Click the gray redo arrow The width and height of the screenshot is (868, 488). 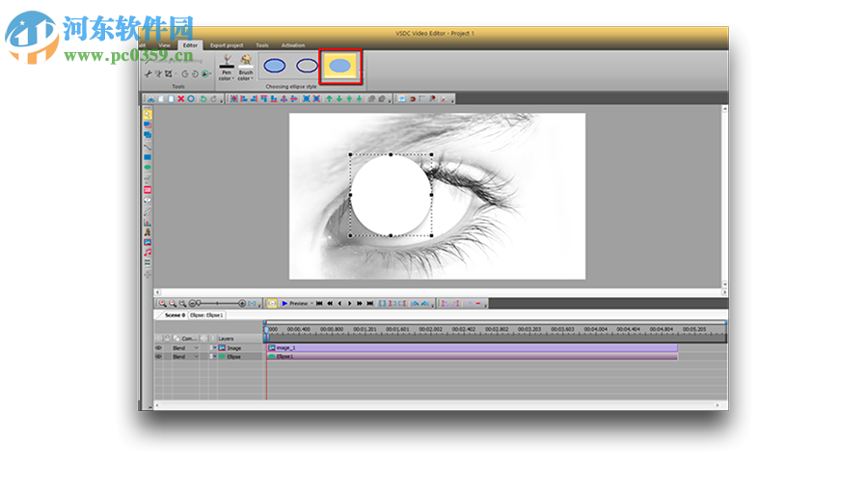click(x=214, y=98)
